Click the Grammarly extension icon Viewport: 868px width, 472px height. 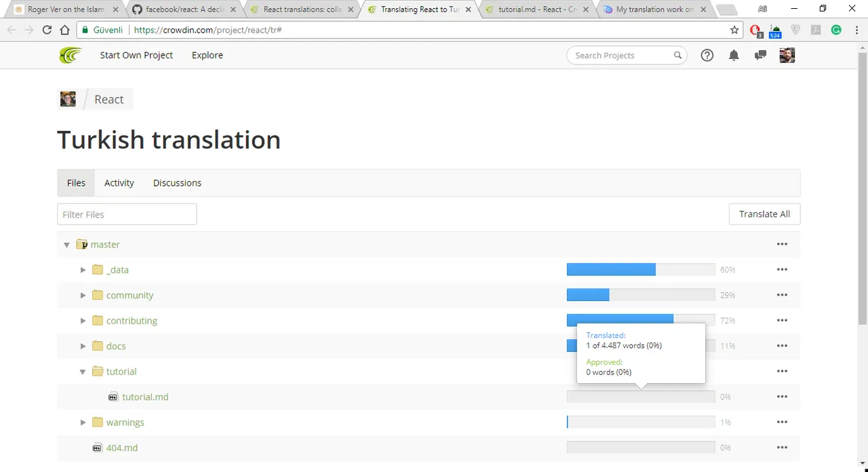click(836, 30)
